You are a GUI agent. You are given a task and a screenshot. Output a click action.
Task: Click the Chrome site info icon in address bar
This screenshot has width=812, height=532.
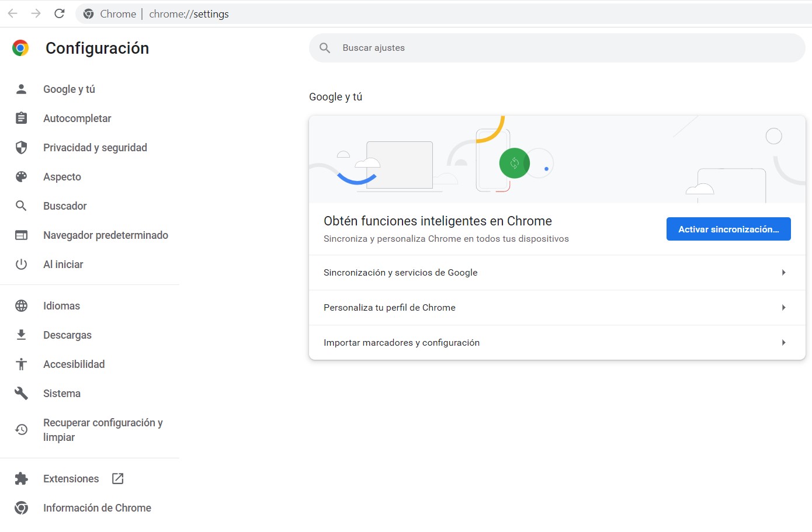89,14
